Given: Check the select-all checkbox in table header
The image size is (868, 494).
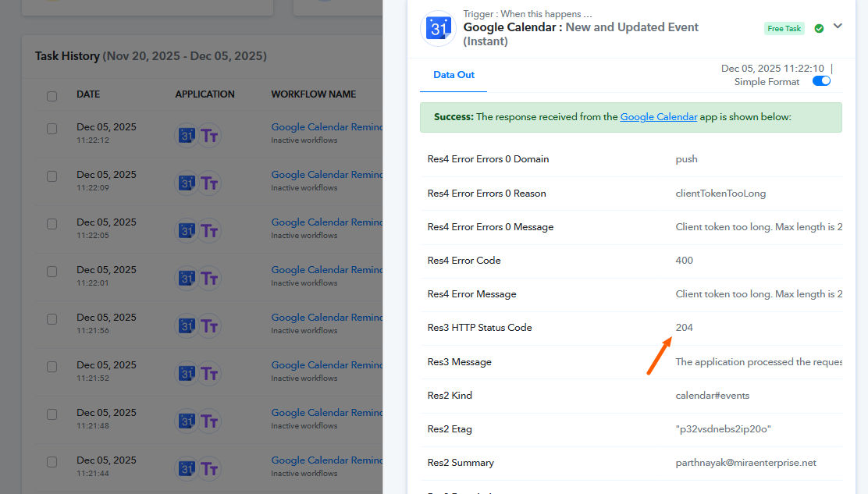Looking at the screenshot, I should click(52, 96).
